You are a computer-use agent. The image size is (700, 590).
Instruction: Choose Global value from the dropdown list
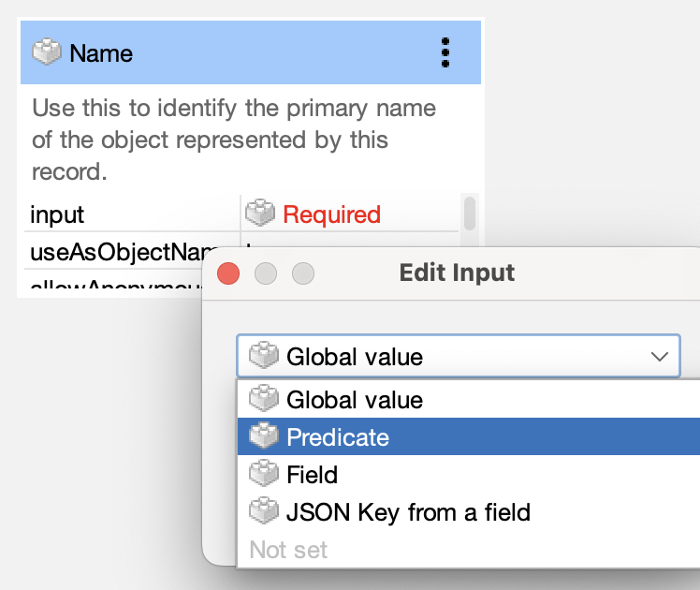pyautogui.click(x=468, y=399)
